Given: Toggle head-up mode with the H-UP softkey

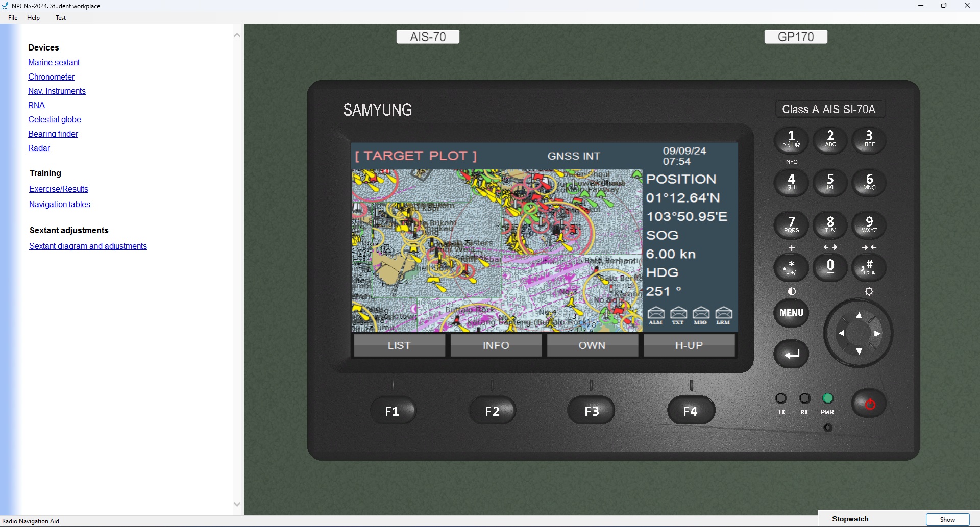Looking at the screenshot, I should [x=689, y=345].
